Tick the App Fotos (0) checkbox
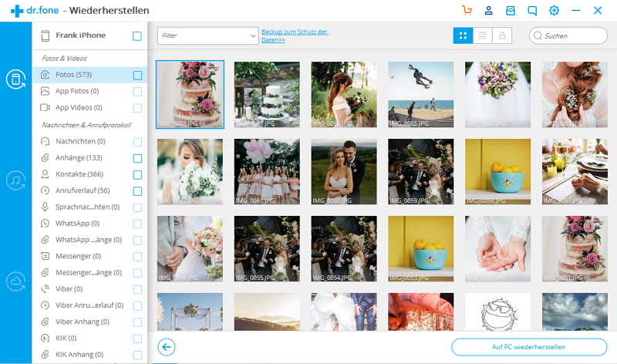 137,92
